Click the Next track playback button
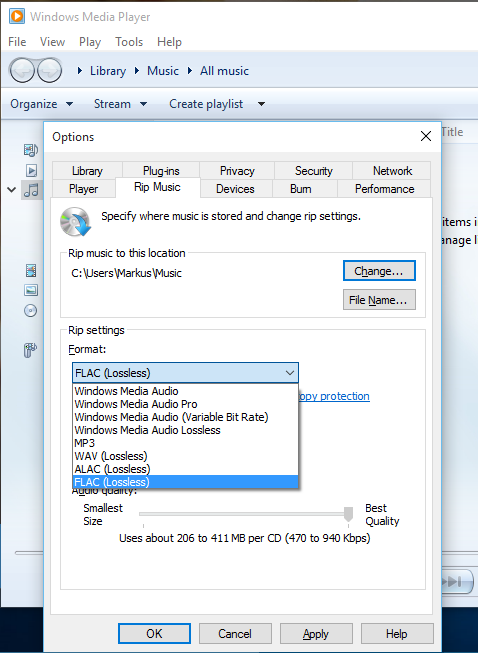This screenshot has width=478, height=653. click(457, 581)
